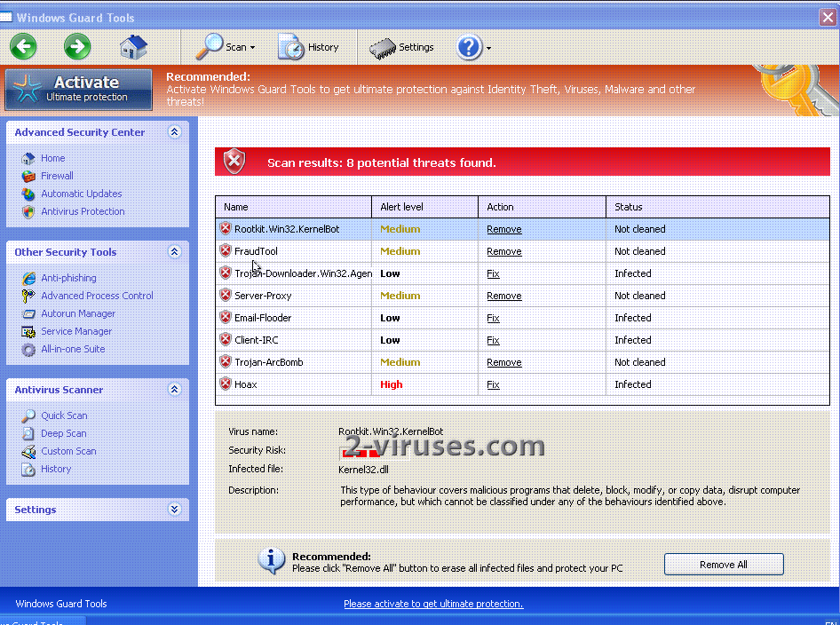Click Fix for Client-IRC
The width and height of the screenshot is (840, 625).
click(493, 340)
